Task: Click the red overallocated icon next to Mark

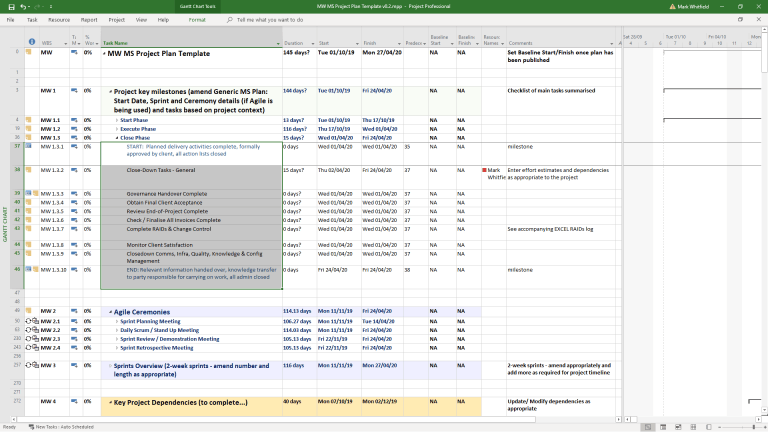Action: (x=484, y=170)
